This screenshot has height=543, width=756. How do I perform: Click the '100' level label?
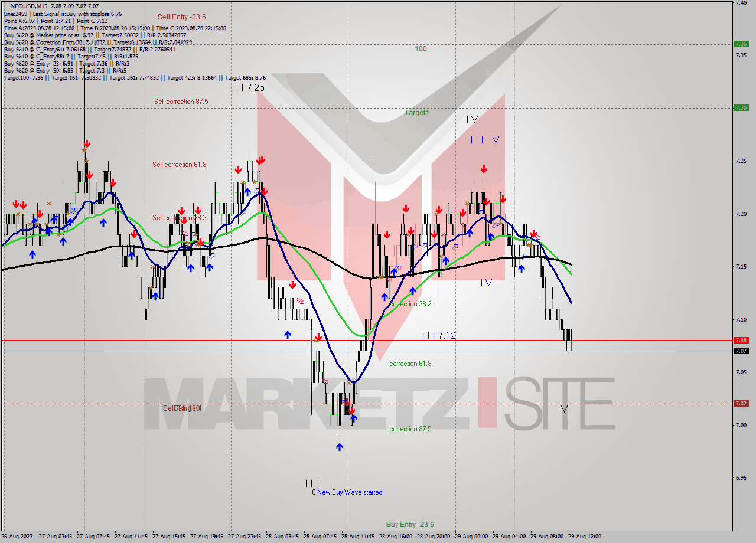coord(421,49)
